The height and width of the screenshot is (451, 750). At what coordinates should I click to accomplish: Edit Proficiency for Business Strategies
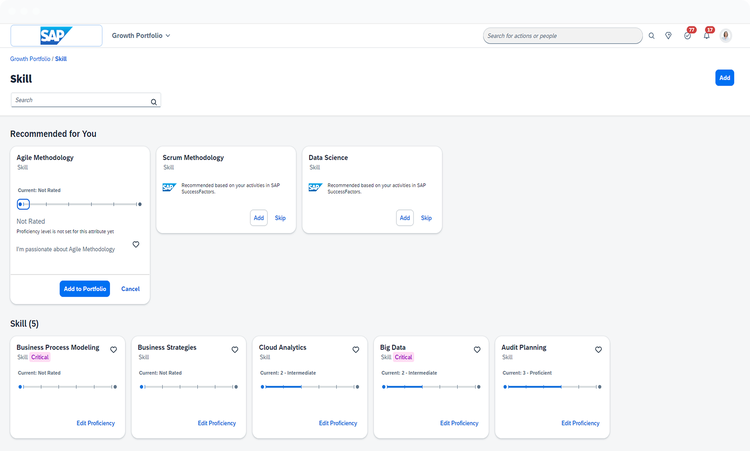217,423
